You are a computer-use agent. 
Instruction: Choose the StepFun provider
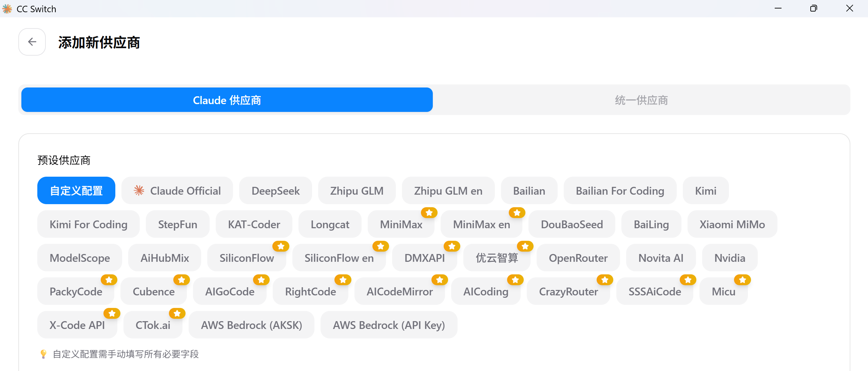tap(178, 224)
